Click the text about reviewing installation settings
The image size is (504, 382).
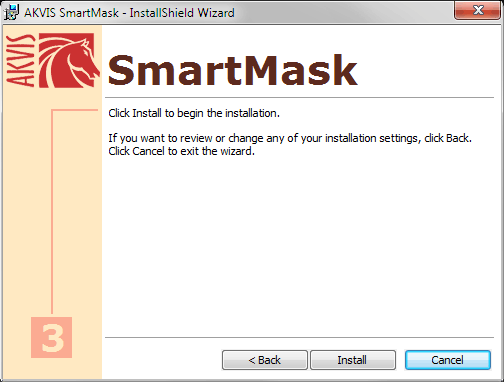pos(290,138)
